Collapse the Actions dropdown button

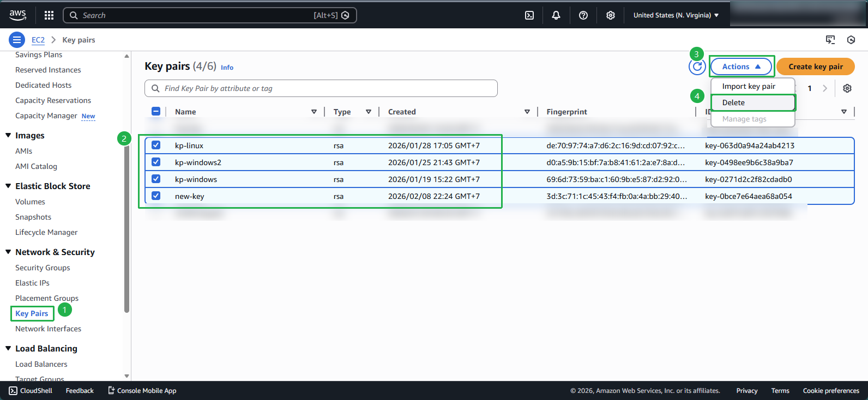click(741, 66)
